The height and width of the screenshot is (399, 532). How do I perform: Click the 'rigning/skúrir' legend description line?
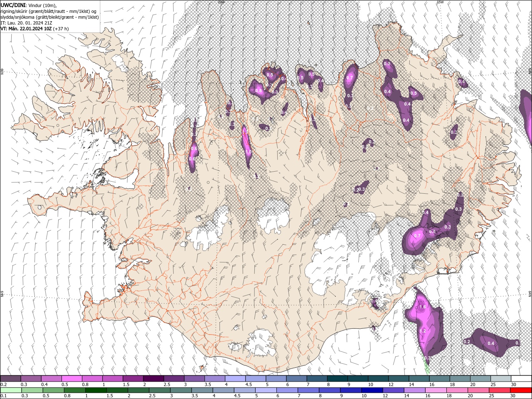tap(48, 11)
